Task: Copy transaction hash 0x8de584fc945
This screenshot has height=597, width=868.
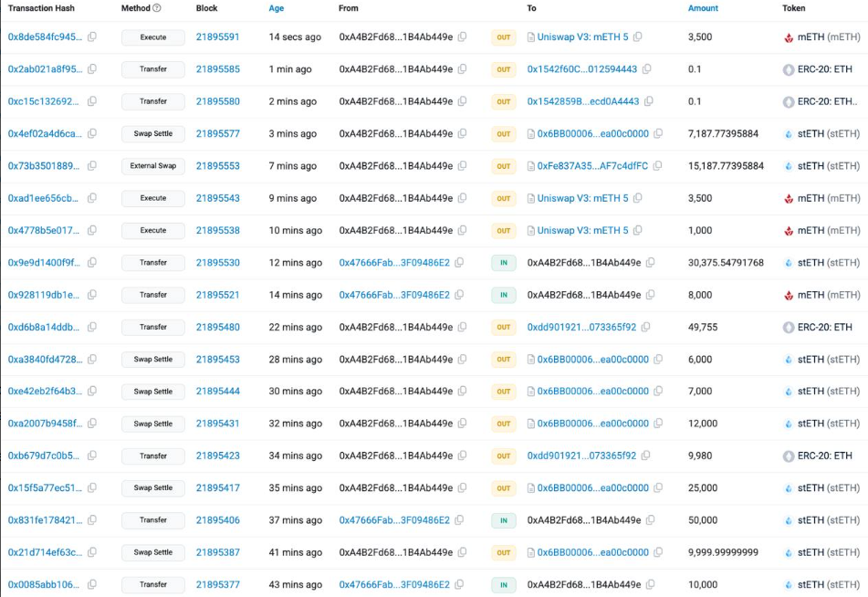Action: pos(92,37)
